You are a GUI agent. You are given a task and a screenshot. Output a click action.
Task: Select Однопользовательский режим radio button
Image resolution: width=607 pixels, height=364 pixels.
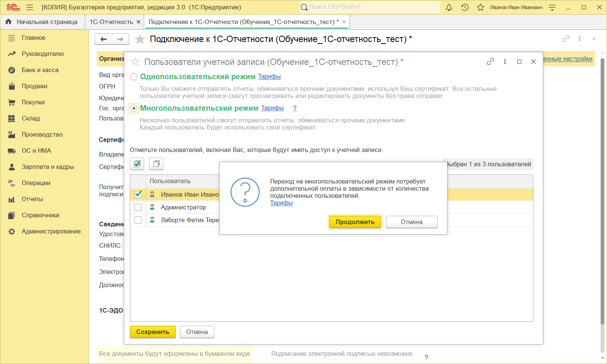[x=134, y=77]
